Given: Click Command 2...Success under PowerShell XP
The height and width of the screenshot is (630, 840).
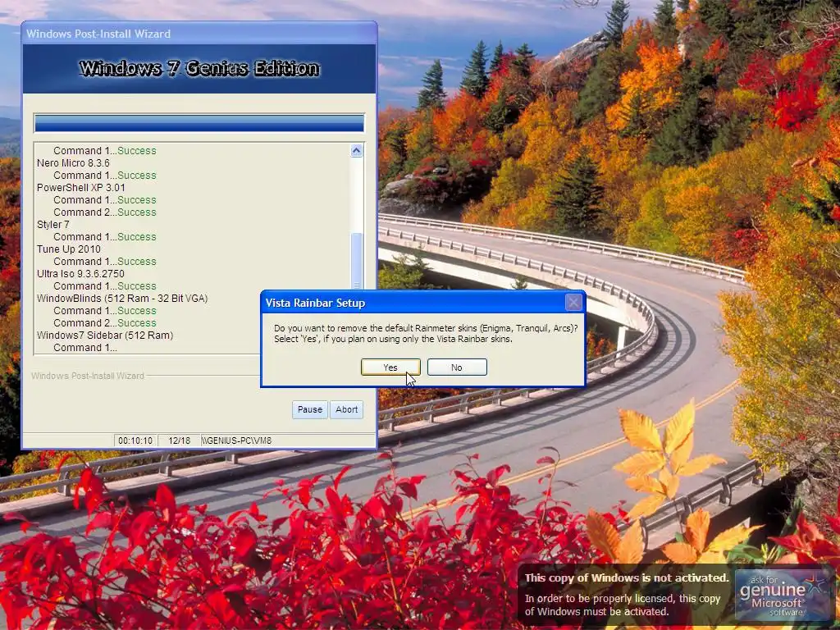Looking at the screenshot, I should click(x=104, y=212).
